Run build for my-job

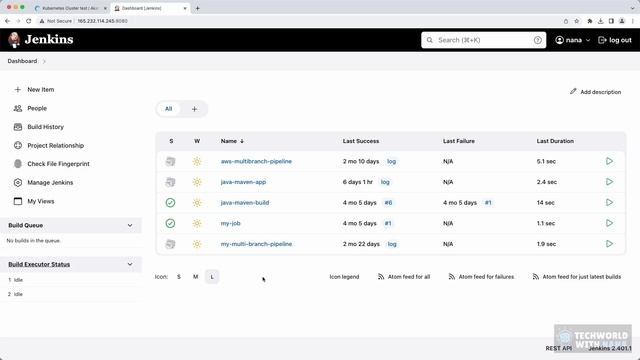point(609,223)
